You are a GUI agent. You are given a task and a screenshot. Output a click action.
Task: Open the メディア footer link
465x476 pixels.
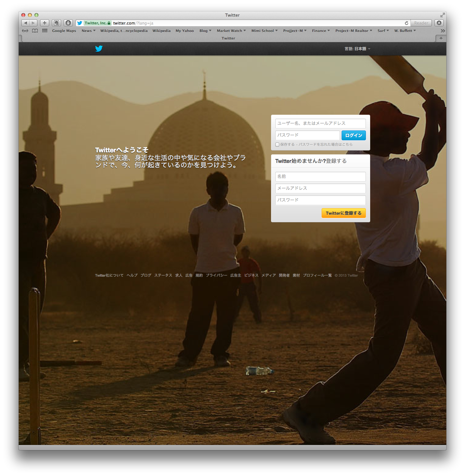(269, 275)
